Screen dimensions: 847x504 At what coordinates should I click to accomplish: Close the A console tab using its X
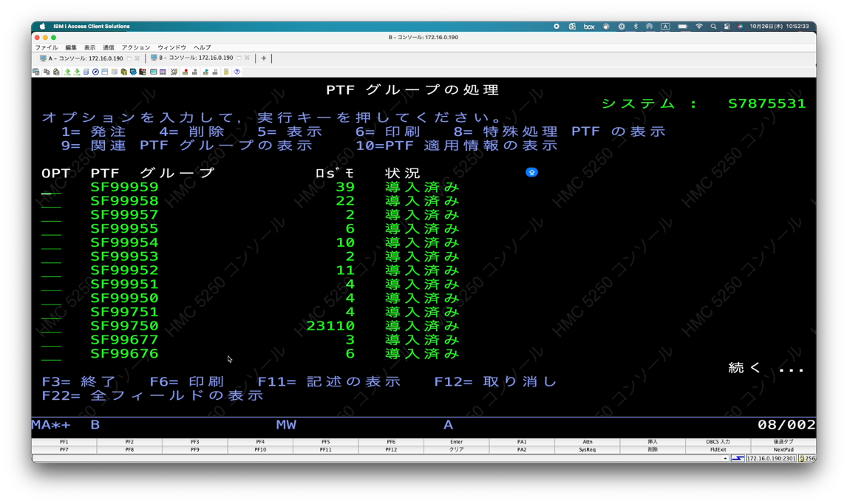(x=137, y=58)
